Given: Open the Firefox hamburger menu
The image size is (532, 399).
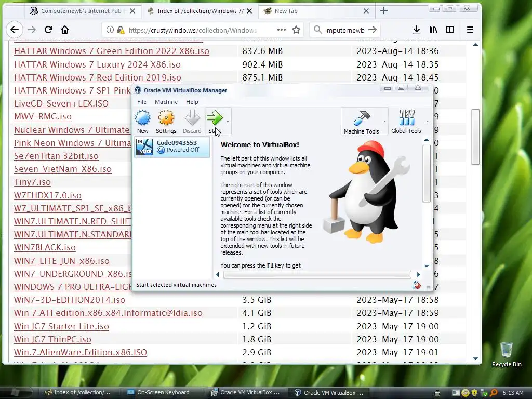Looking at the screenshot, I should tap(470, 30).
